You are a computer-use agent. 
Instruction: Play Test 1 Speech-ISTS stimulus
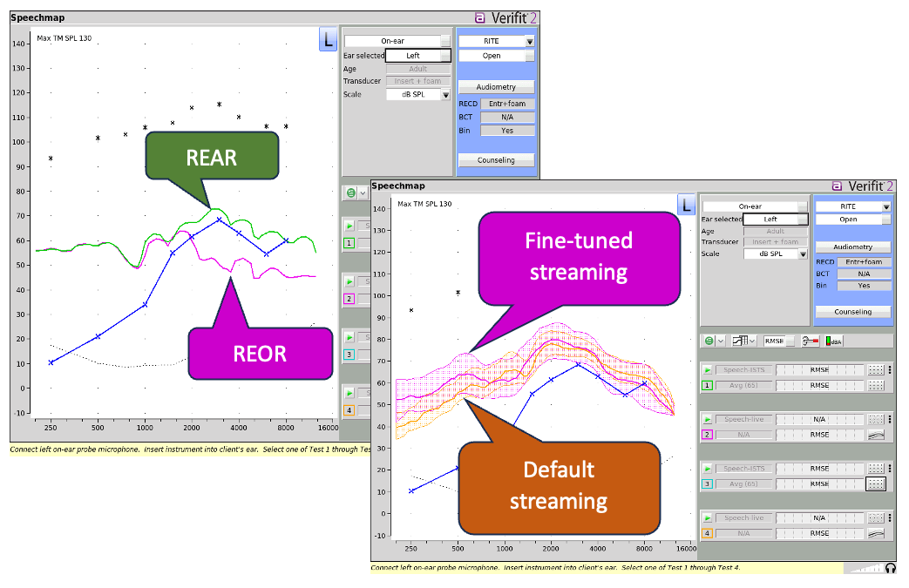coord(708,369)
